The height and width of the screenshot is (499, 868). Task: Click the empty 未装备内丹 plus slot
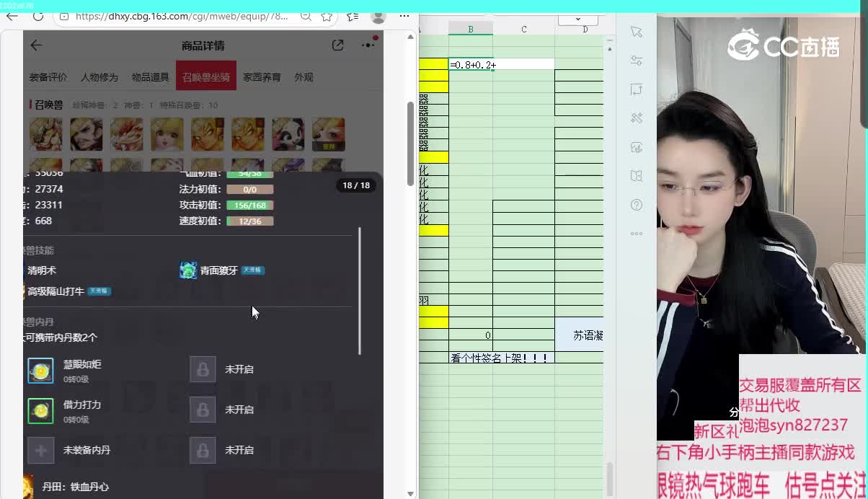click(x=40, y=450)
